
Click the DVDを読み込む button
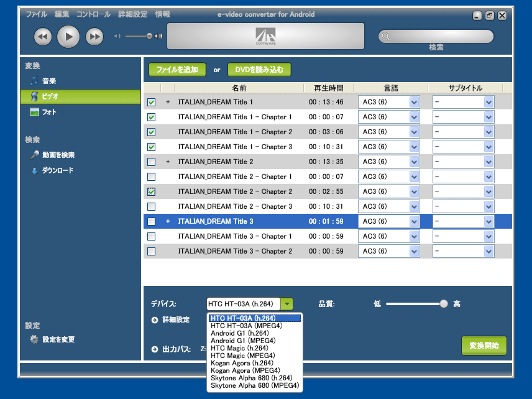tap(259, 70)
